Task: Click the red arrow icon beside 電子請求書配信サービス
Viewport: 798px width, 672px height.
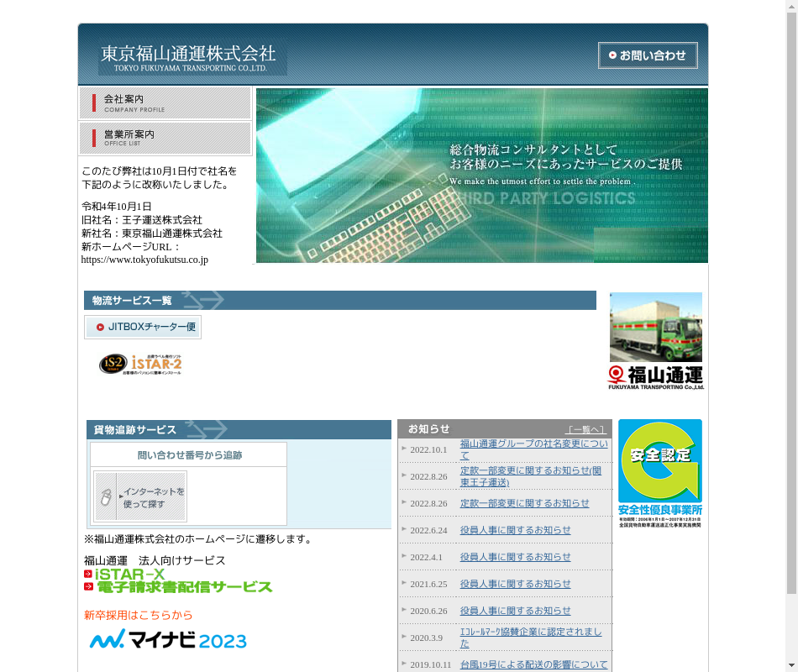Action: (x=88, y=587)
